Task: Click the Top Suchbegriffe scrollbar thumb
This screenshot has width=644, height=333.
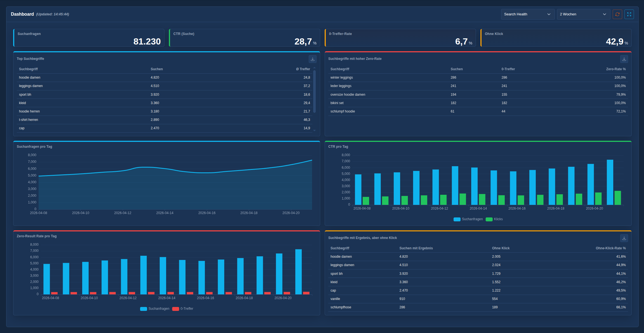Action: coord(315,92)
